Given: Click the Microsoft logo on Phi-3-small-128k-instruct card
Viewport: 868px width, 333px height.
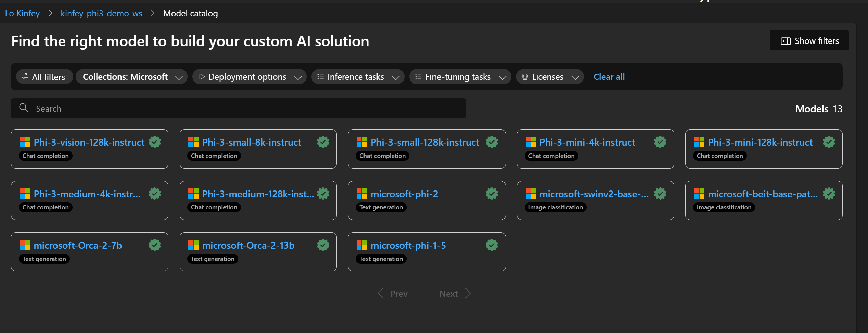Looking at the screenshot, I should [362, 142].
